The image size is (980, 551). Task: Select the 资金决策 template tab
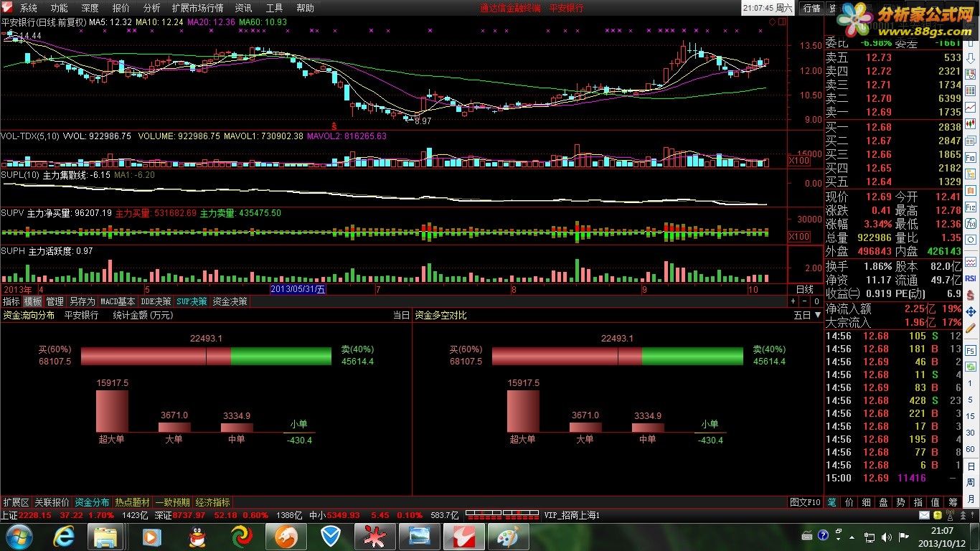pos(230,301)
